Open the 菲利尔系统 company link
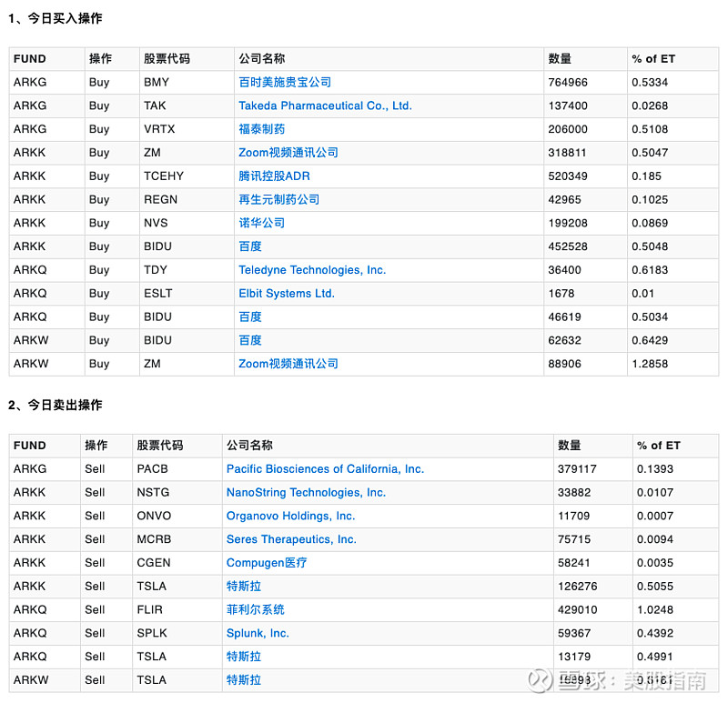 [256, 609]
